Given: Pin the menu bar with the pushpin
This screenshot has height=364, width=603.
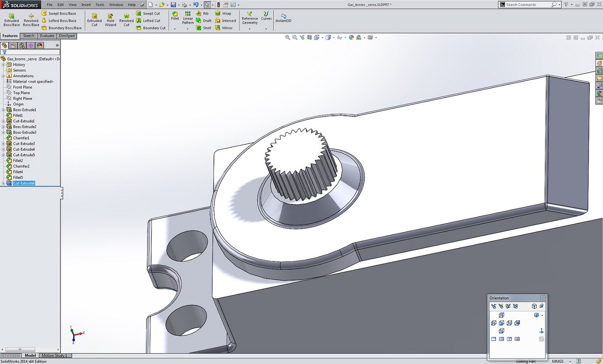Looking at the screenshot, I should (142, 5).
